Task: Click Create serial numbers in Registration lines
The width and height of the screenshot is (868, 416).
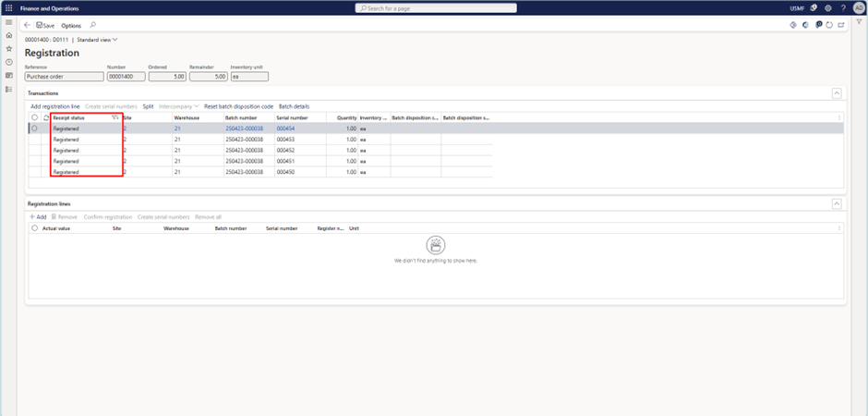Action: [163, 217]
